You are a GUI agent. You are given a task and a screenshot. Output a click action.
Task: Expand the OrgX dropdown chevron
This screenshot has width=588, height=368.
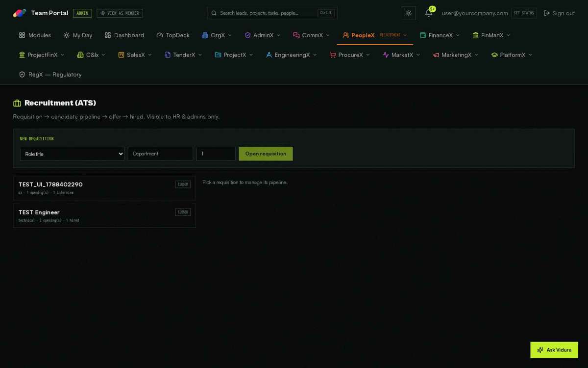tap(230, 35)
